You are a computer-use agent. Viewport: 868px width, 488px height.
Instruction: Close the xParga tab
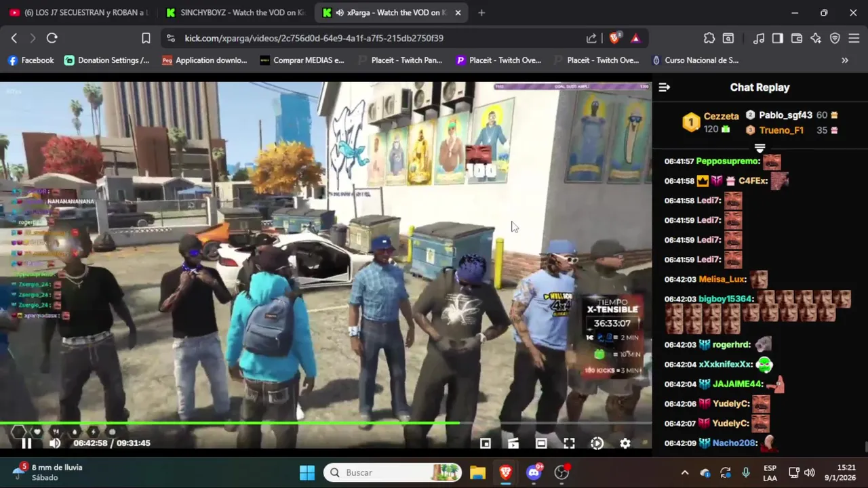tap(458, 13)
